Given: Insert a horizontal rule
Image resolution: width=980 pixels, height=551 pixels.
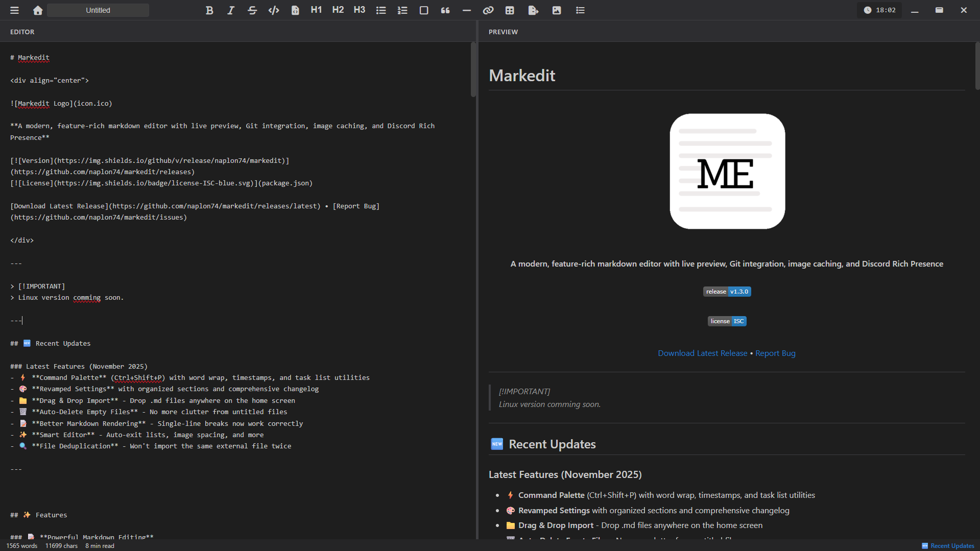Looking at the screenshot, I should click(466, 10).
